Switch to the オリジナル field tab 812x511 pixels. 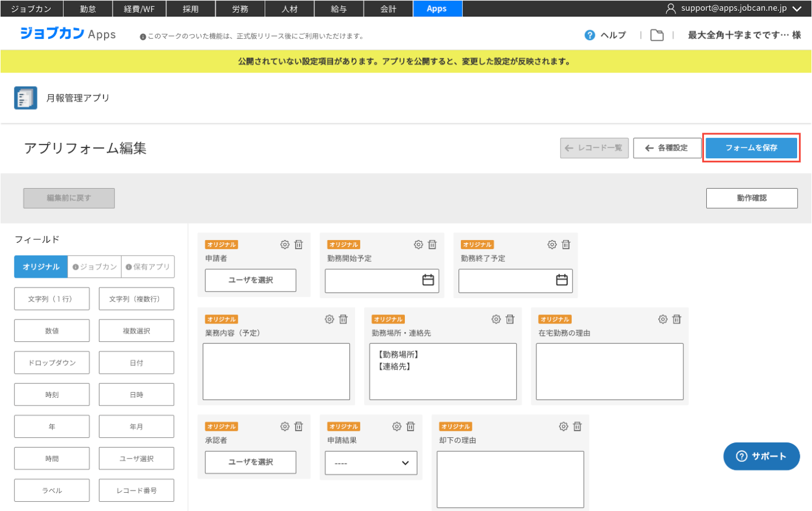click(41, 267)
